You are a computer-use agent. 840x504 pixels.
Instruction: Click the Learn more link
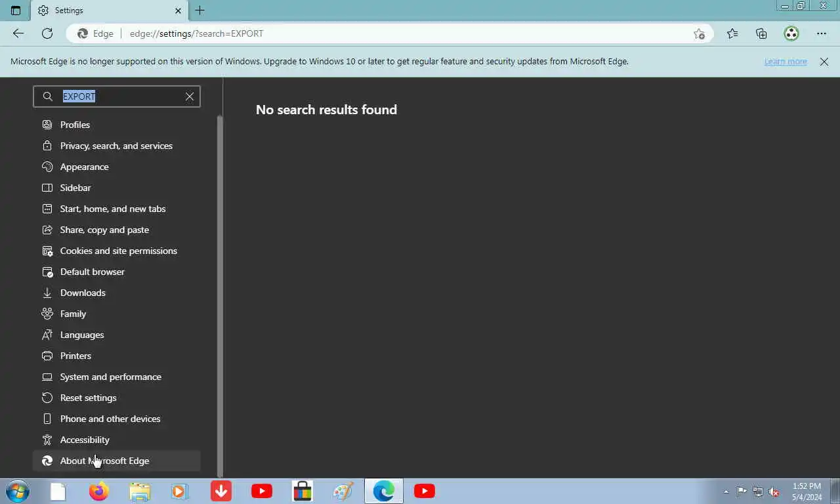click(x=786, y=62)
